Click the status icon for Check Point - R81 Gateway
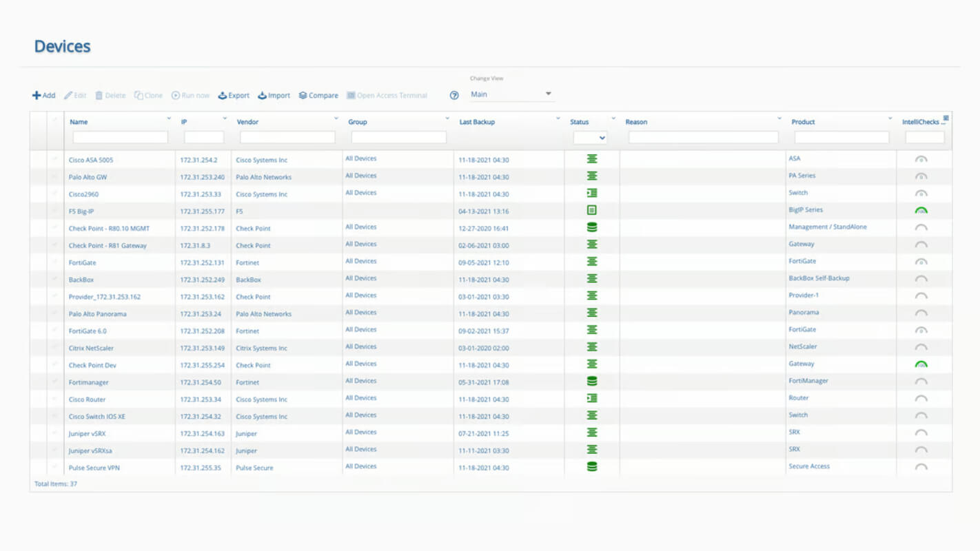This screenshot has height=551, width=980. click(x=591, y=245)
